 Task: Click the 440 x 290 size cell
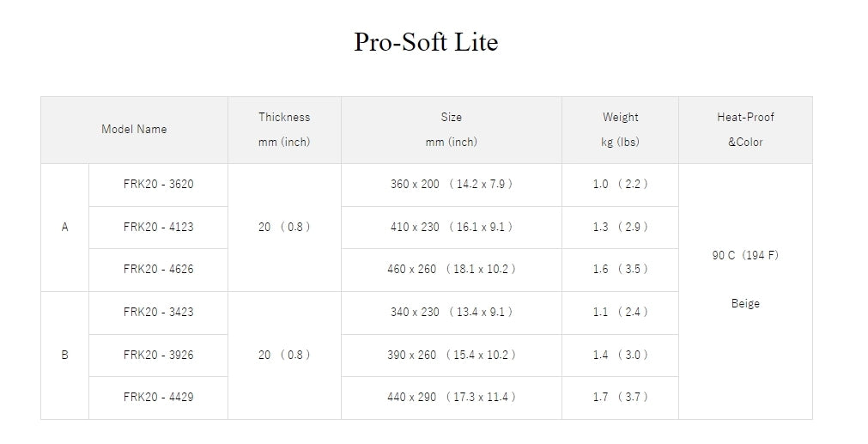451,398
